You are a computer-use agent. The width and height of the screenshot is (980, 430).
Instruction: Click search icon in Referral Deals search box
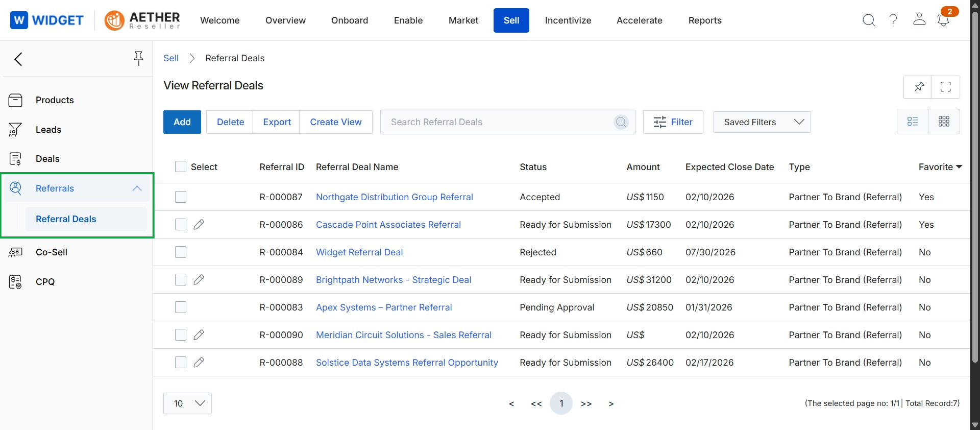click(x=621, y=122)
